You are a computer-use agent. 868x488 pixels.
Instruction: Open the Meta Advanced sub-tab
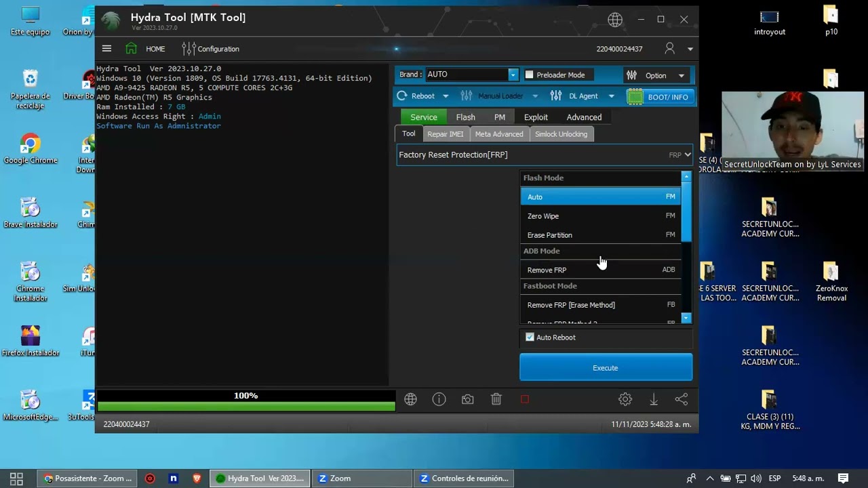499,134
